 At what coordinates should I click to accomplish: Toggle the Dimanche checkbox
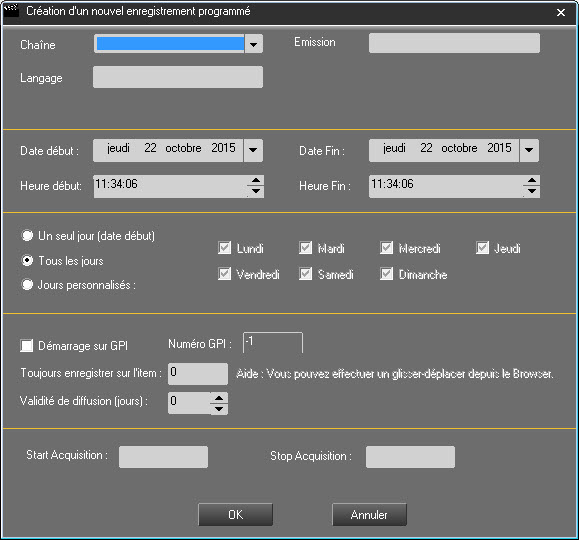pos(387,274)
